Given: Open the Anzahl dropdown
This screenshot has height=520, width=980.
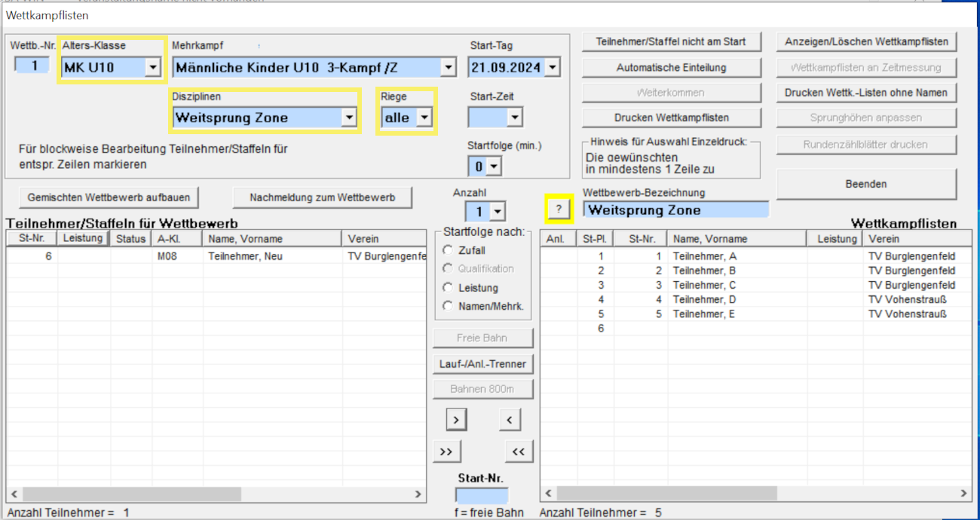Looking at the screenshot, I should pos(498,212).
